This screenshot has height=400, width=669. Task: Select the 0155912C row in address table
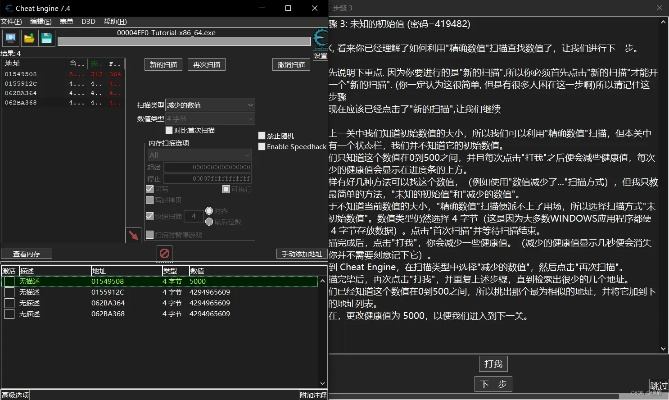pos(107,291)
